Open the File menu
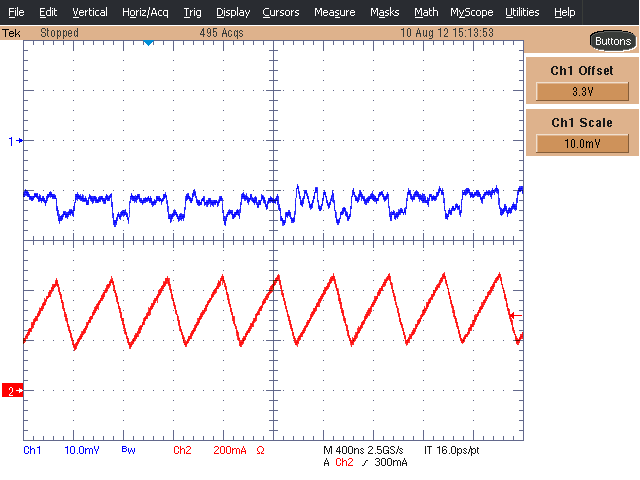 [x=16, y=12]
